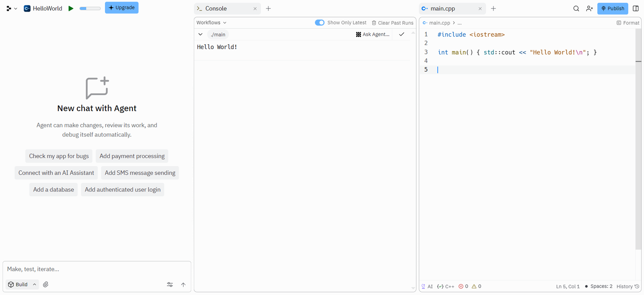Collapse the ./main workflow output
The image size is (644, 295).
click(200, 35)
